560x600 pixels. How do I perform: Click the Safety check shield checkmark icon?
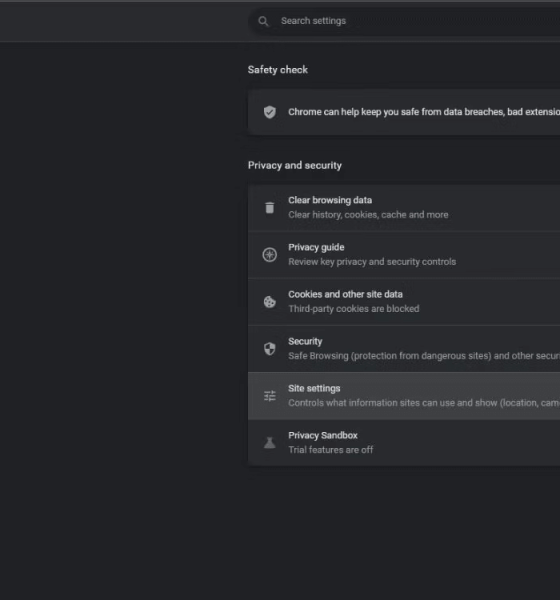pyautogui.click(x=270, y=112)
